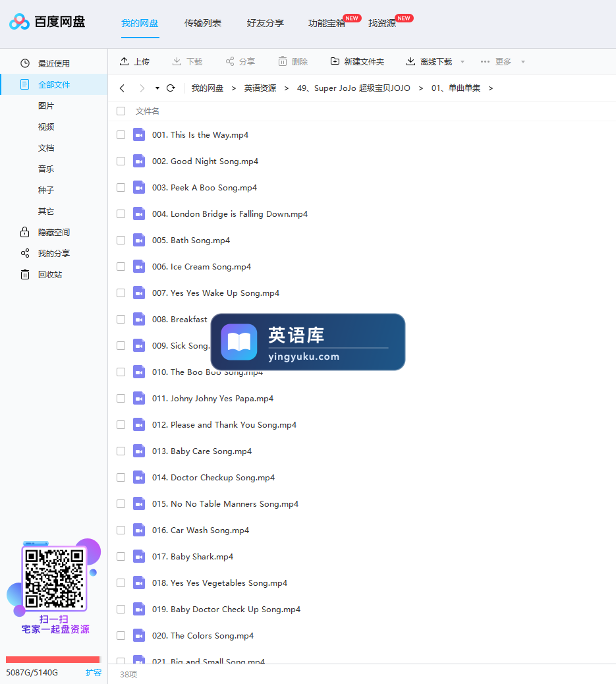Click the 扩容 expand storage link
616x684 pixels.
pos(94,672)
